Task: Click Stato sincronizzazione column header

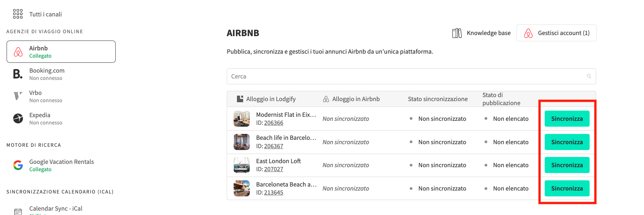Action: [x=438, y=99]
